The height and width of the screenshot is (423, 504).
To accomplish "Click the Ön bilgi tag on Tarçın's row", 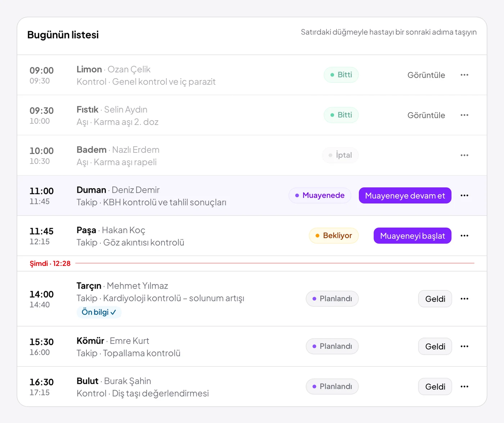I will (x=99, y=312).
